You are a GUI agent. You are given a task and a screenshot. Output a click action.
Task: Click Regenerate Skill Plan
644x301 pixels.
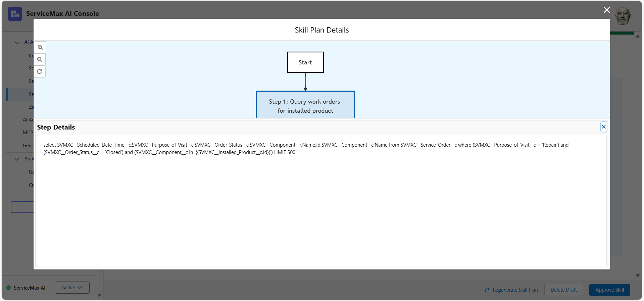(511, 290)
